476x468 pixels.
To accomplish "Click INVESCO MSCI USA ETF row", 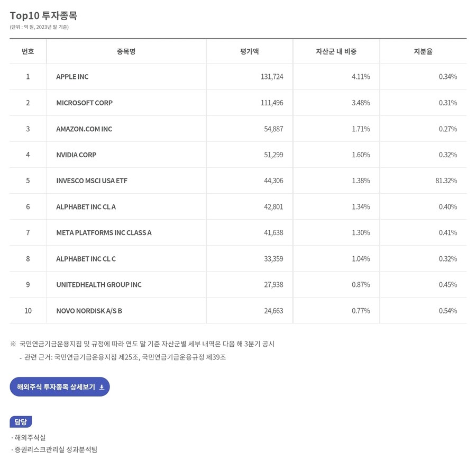I will click(x=91, y=181).
